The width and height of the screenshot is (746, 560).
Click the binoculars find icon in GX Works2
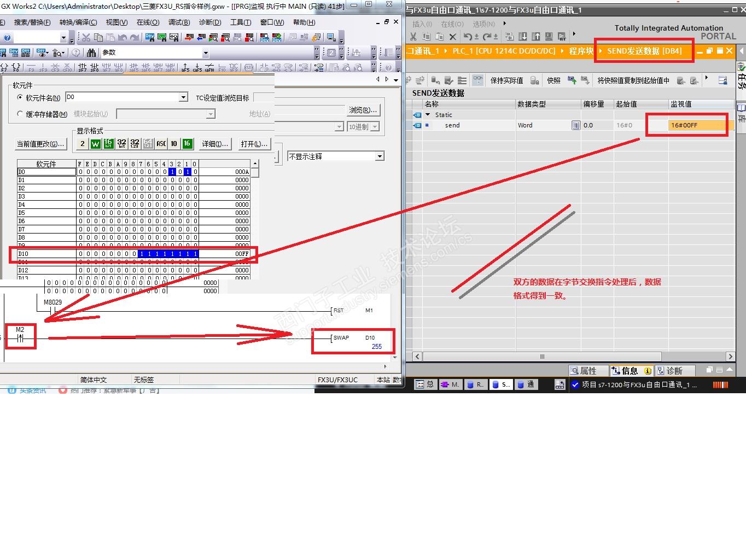click(92, 52)
